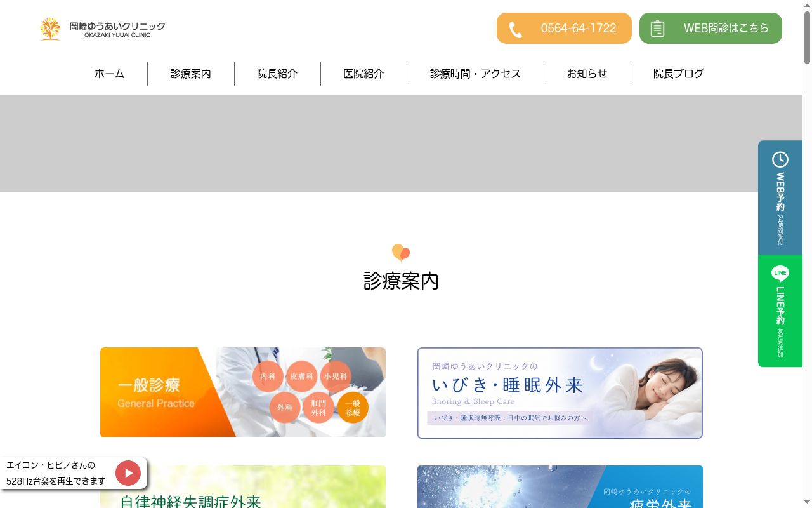The image size is (812, 508).
Task: Click the Okazaki Yuuai Clinic tree logo
Action: (x=50, y=29)
